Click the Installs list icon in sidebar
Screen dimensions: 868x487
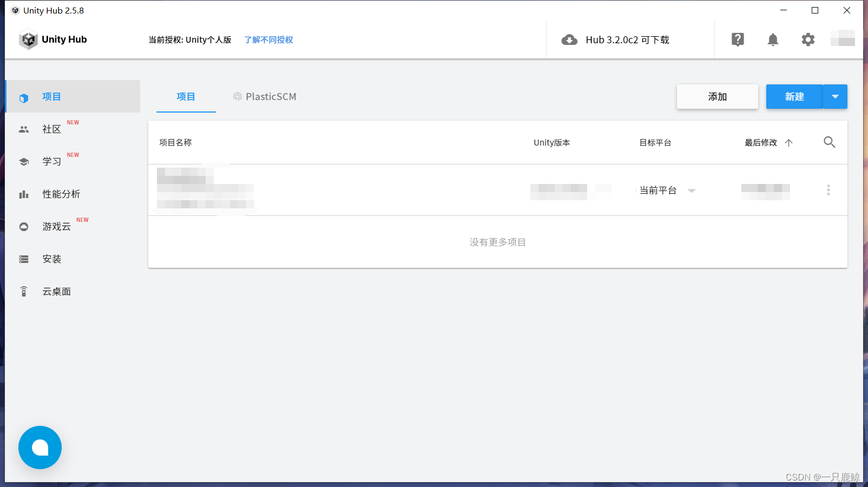coord(24,259)
